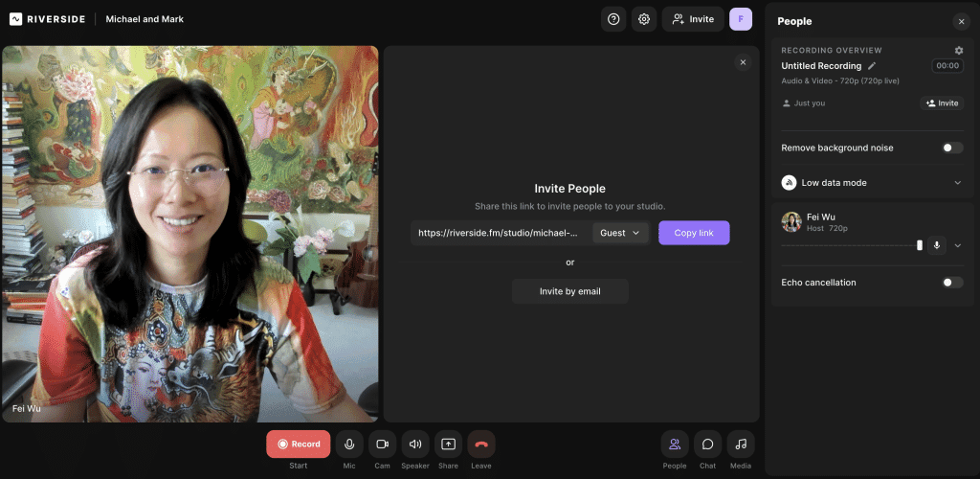Click Fei Wu's video feed

click(x=190, y=234)
